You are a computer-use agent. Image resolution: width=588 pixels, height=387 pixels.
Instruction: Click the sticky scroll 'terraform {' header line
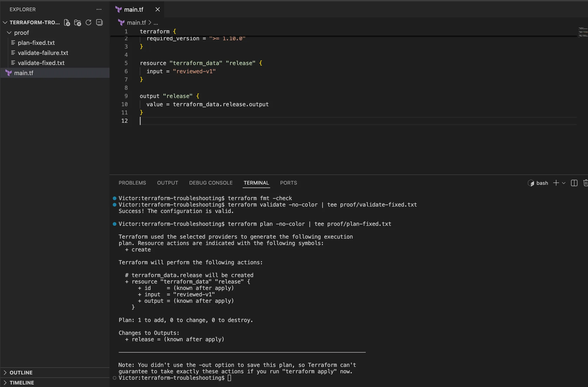tap(158, 31)
